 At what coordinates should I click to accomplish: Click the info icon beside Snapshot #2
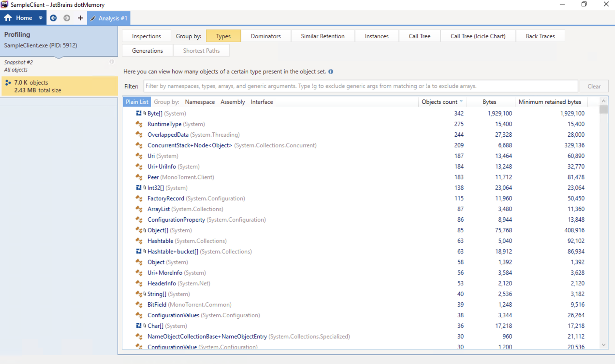(112, 62)
